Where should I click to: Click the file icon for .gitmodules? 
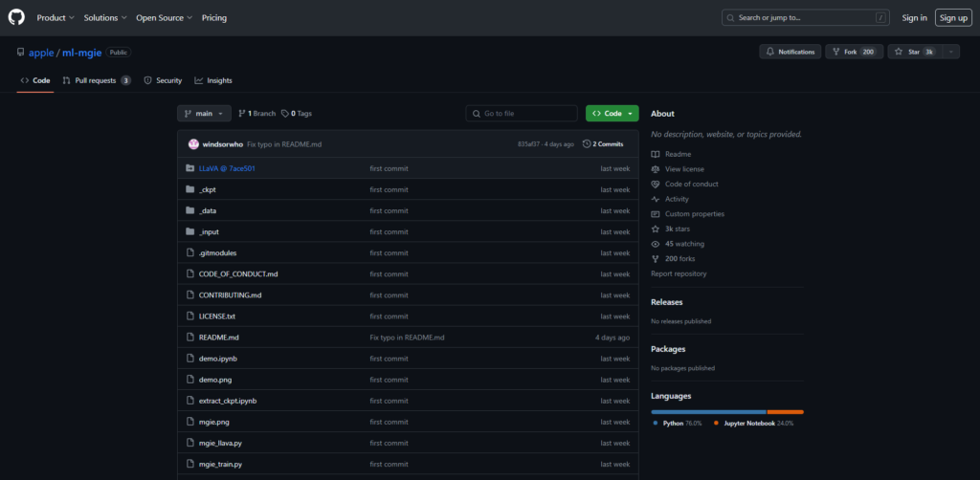coord(190,252)
